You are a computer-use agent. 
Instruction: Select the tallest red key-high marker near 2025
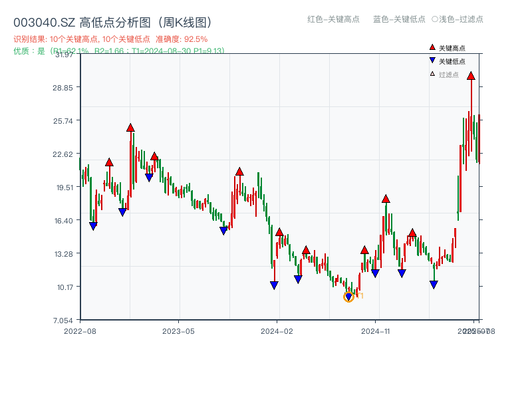[471, 76]
